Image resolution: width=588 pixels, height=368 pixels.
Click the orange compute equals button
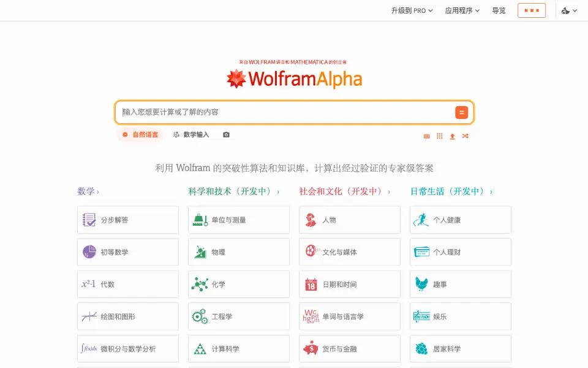click(x=461, y=112)
